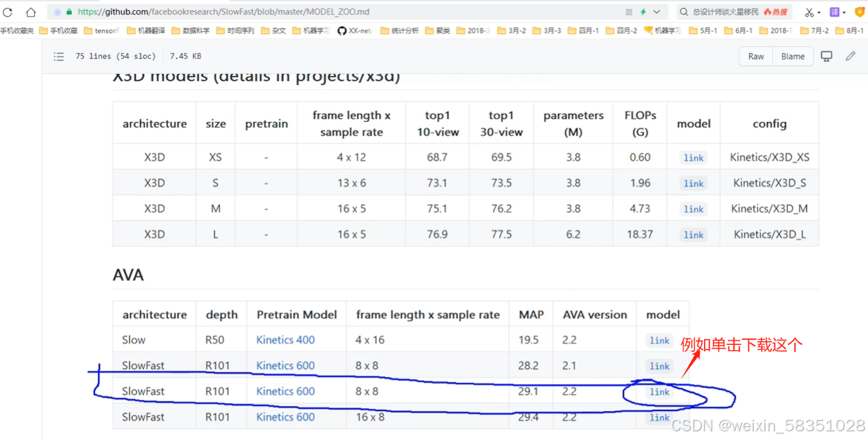
Task: Click the model link in Kinetics/X3D_S row
Action: tap(694, 183)
